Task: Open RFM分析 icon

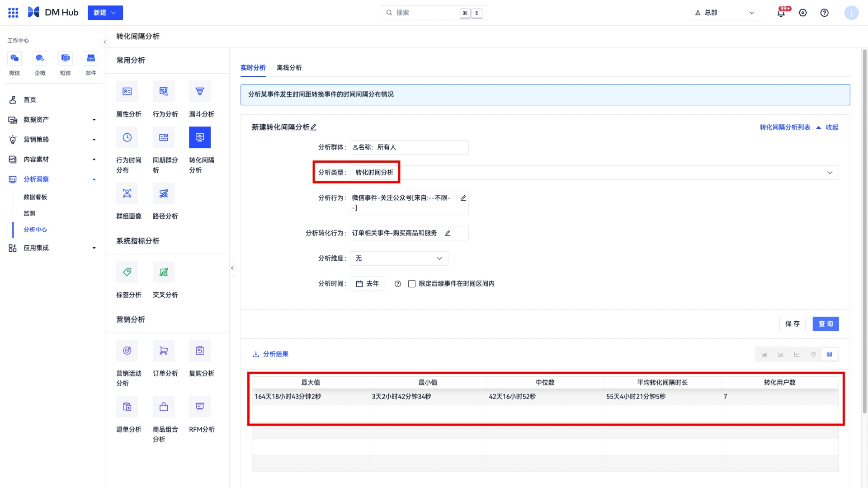Action: click(200, 407)
